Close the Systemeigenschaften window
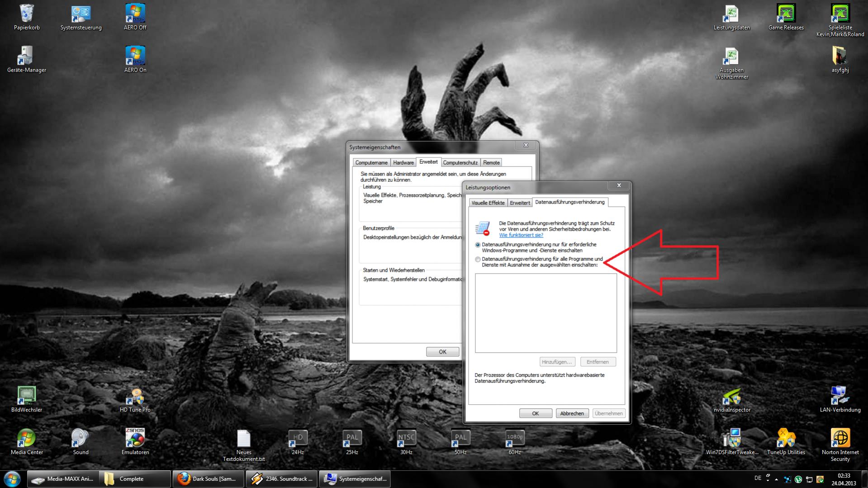This screenshot has height=488, width=868. point(526,145)
